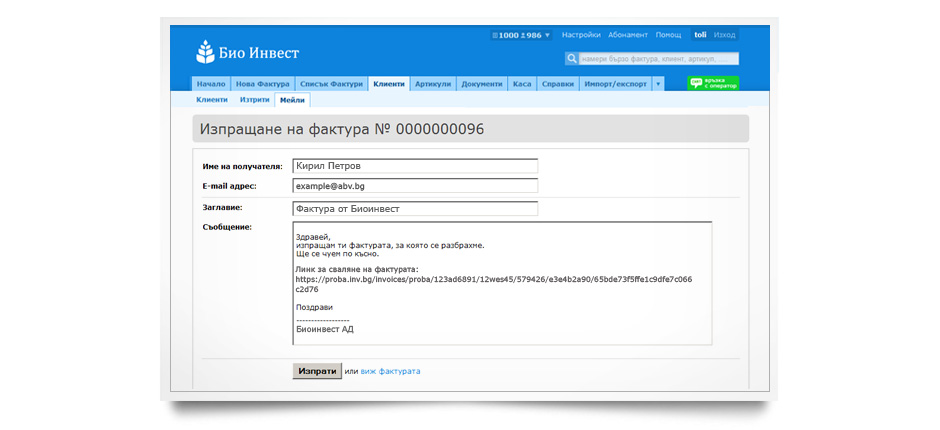The width and height of the screenshot is (940, 430).
Task: Go to the Начало tab
Action: click(211, 84)
